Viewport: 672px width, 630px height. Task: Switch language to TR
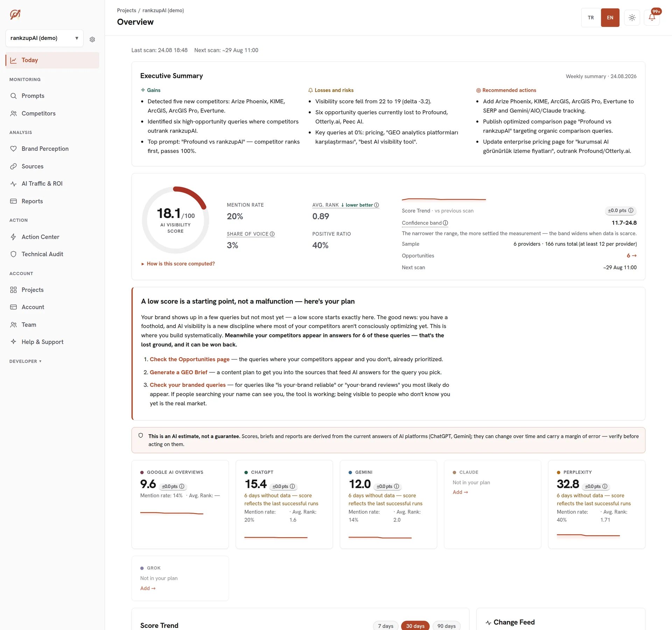tap(591, 17)
